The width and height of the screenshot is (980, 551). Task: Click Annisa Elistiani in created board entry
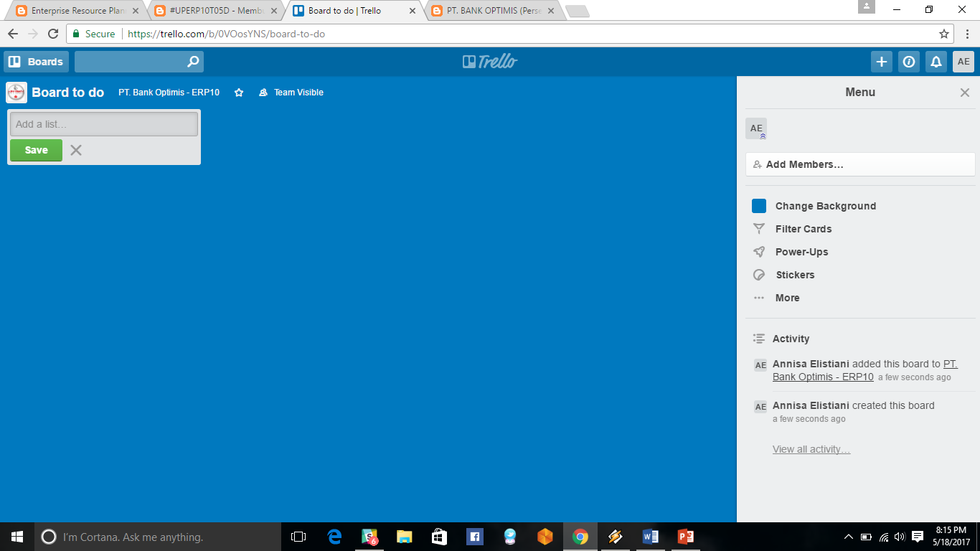pos(811,405)
